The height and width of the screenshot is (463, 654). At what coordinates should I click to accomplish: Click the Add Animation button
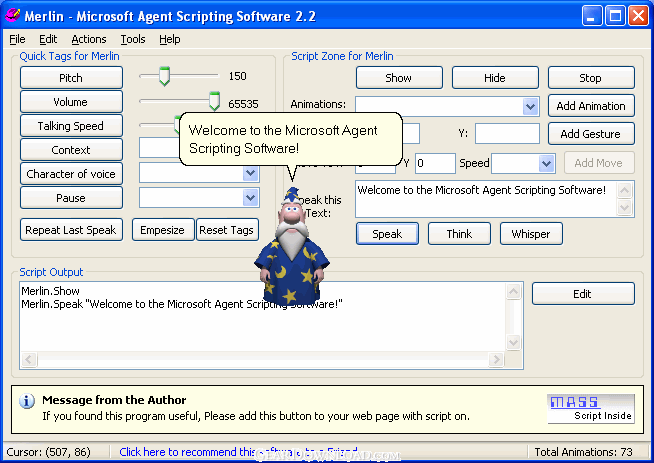tap(591, 106)
